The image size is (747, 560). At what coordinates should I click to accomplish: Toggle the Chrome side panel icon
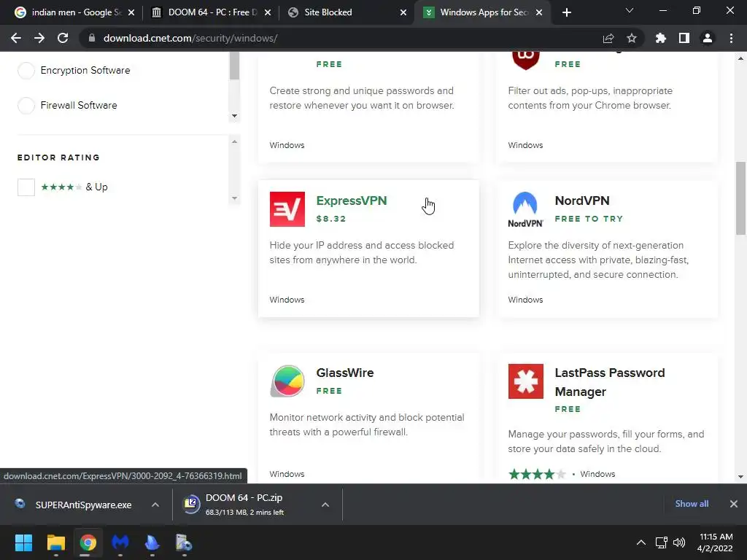point(684,38)
